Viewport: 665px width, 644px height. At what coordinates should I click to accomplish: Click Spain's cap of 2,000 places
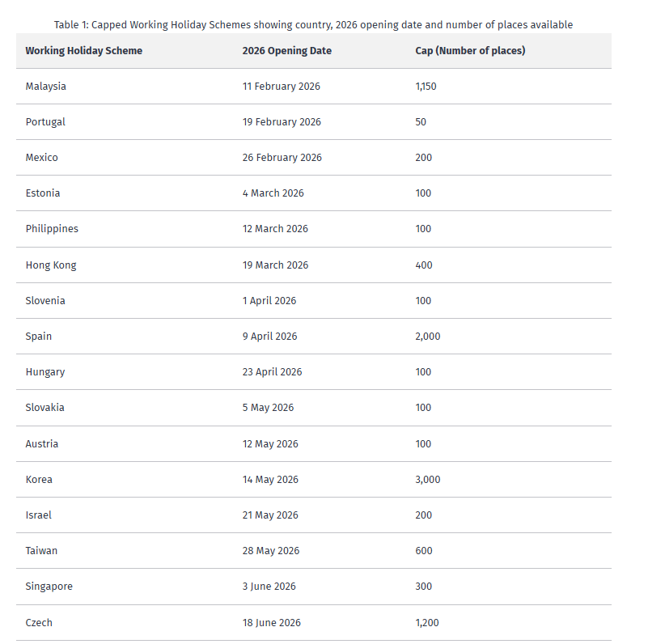[x=428, y=337]
